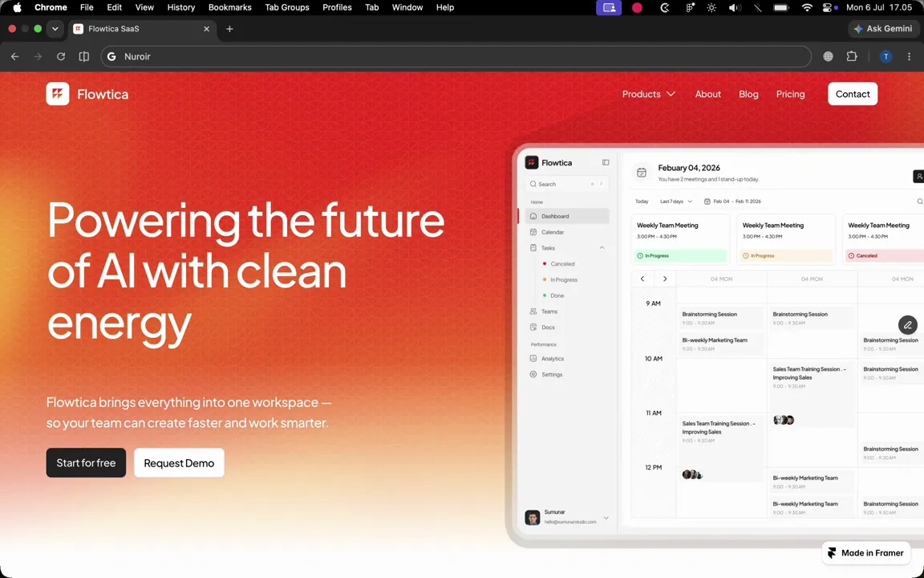This screenshot has height=578, width=924.
Task: Click the Made in Framer badge
Action: pyautogui.click(x=865, y=552)
